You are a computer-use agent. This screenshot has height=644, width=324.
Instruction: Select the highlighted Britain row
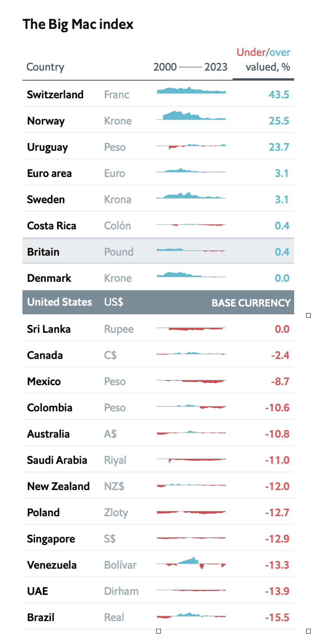(x=158, y=251)
